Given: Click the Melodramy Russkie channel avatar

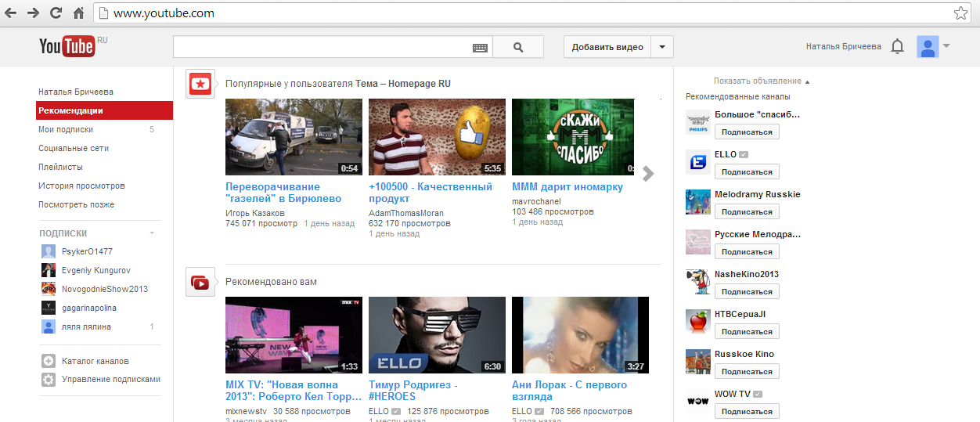Looking at the screenshot, I should click(697, 202).
